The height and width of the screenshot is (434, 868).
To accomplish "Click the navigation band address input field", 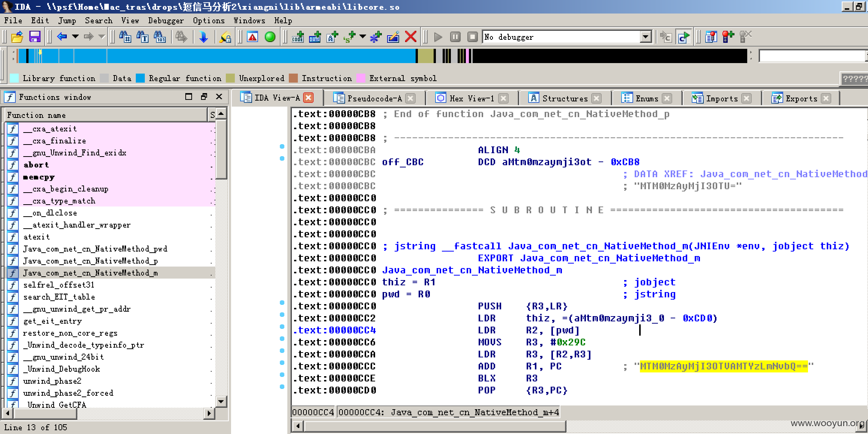I will coord(812,56).
